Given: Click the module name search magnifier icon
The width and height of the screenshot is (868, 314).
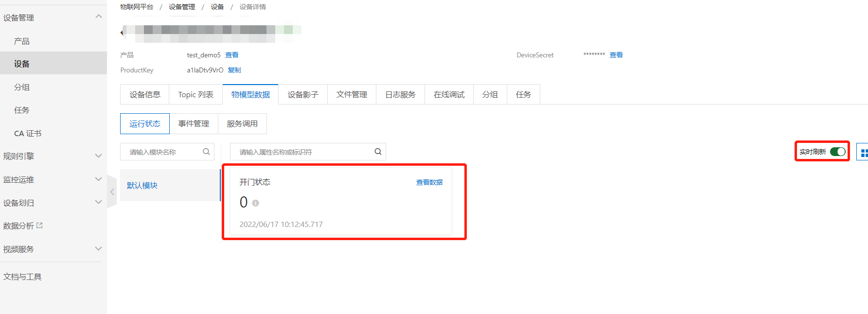Looking at the screenshot, I should (x=206, y=152).
